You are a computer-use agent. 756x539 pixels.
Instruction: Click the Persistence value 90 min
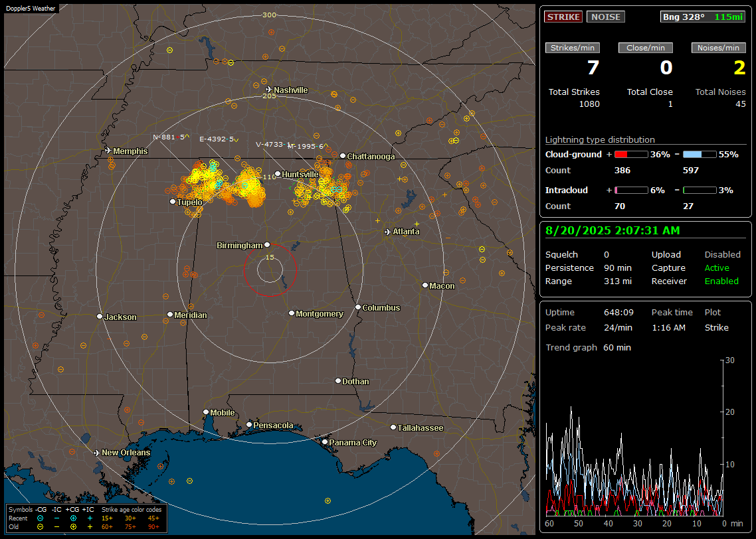[x=618, y=268]
